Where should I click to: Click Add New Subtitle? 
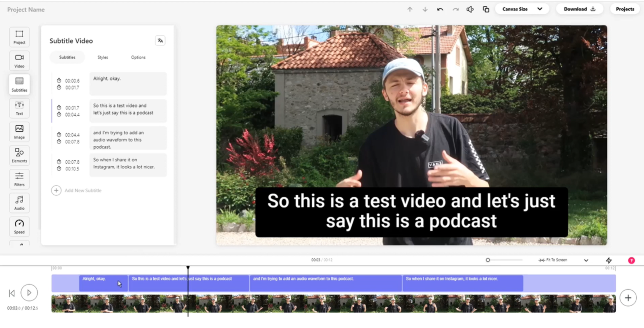coord(76,190)
